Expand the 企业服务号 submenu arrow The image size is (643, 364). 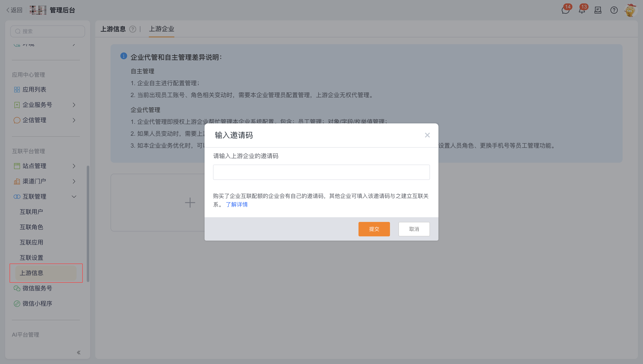click(74, 105)
